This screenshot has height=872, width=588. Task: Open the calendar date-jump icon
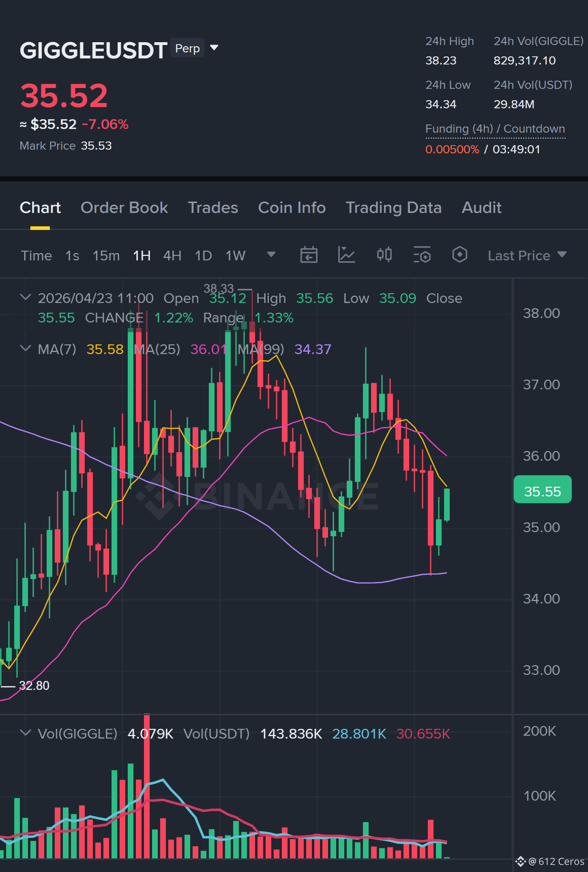pos(309,255)
